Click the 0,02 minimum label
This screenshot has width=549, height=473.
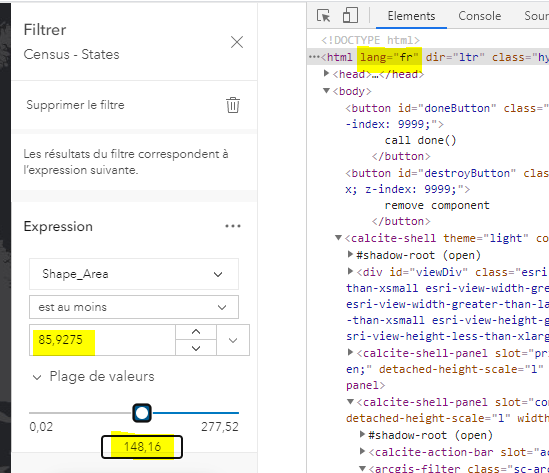41,427
